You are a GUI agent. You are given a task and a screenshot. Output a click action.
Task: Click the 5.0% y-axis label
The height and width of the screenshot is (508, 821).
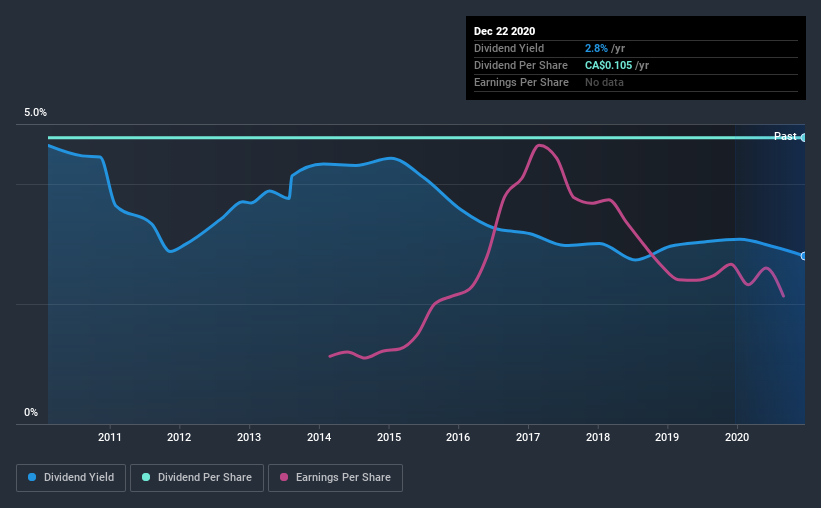click(x=35, y=113)
